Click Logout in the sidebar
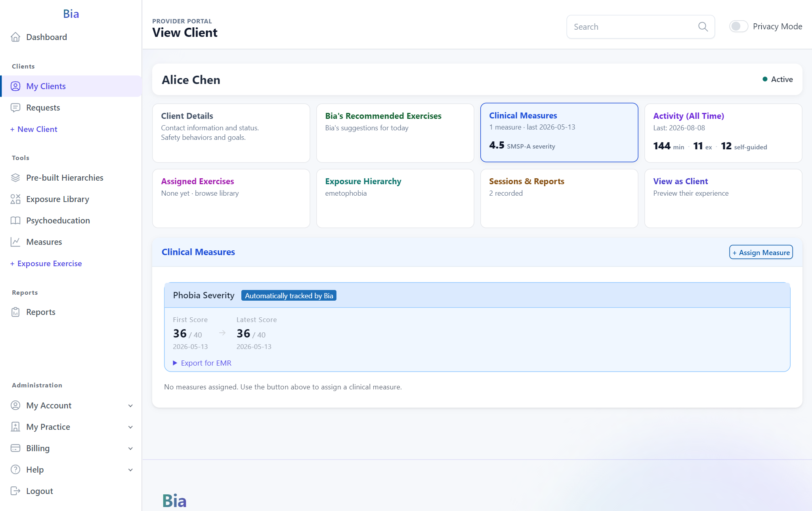 tap(71, 491)
